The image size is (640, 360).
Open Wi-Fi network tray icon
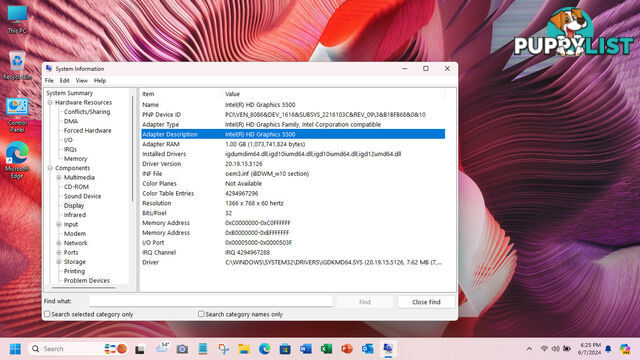544,349
